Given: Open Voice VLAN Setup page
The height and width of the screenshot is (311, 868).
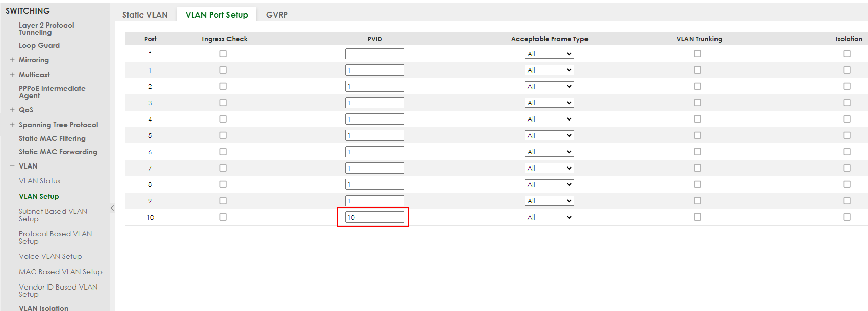Looking at the screenshot, I should (50, 256).
